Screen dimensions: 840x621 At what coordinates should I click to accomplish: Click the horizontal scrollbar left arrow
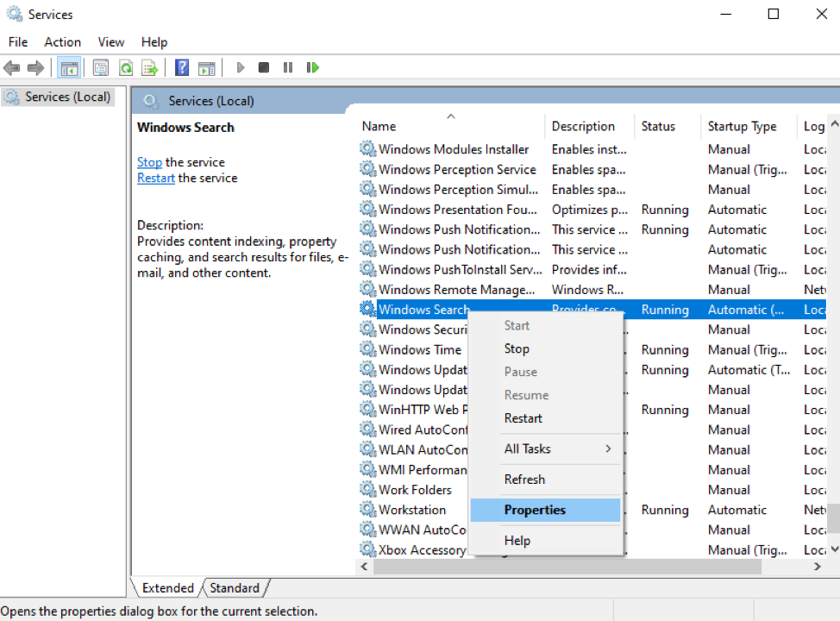click(364, 567)
